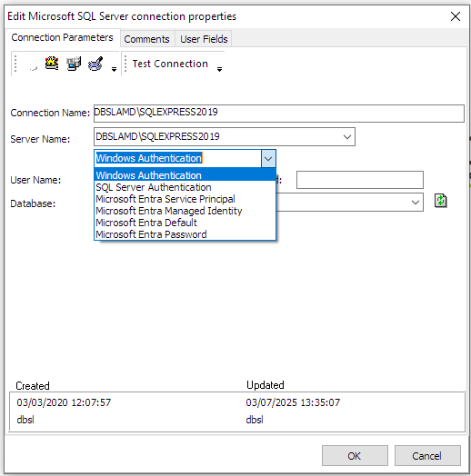Click the yellow starburst toolbar icon

tap(52, 64)
